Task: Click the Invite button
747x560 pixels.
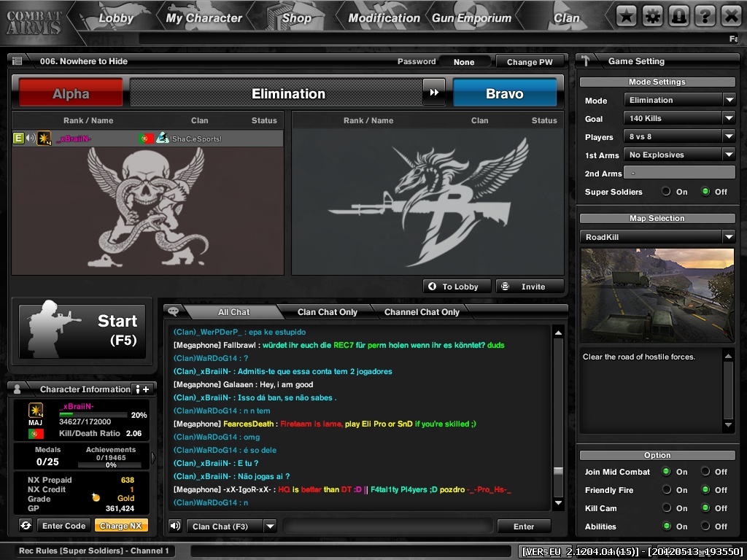Action: coord(530,286)
